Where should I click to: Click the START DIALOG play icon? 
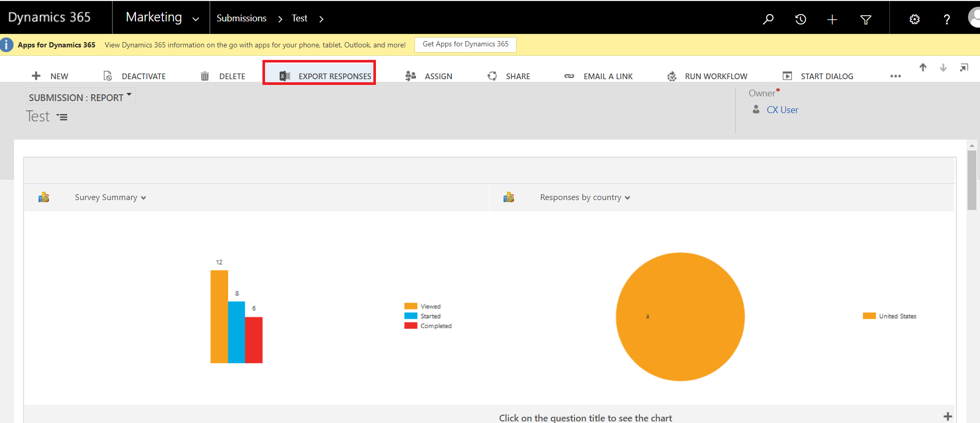pos(787,76)
